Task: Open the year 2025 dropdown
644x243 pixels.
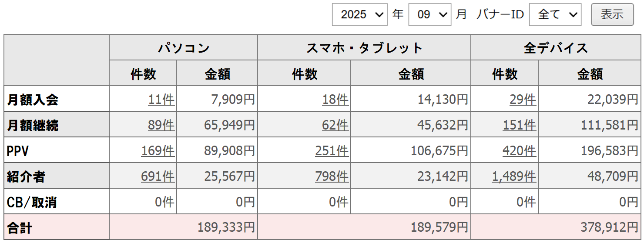Action: pos(359,15)
